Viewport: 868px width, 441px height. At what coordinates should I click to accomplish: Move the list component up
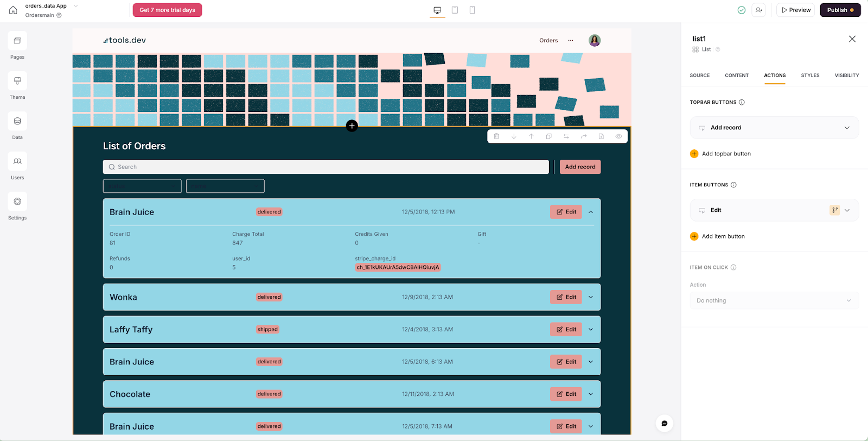click(x=531, y=136)
